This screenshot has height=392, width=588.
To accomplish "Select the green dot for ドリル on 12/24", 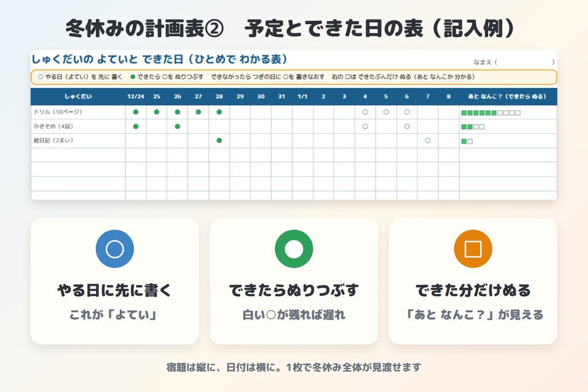I will click(x=136, y=112).
